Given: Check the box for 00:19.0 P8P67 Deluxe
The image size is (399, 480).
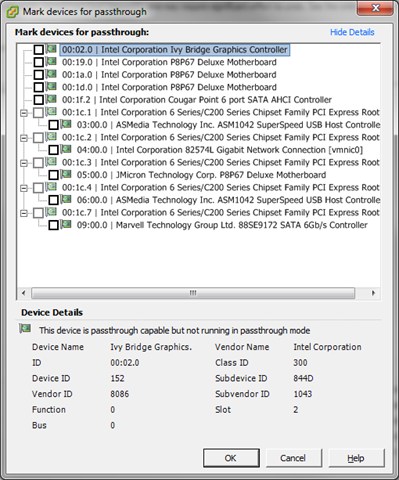Looking at the screenshot, I should coord(39,62).
